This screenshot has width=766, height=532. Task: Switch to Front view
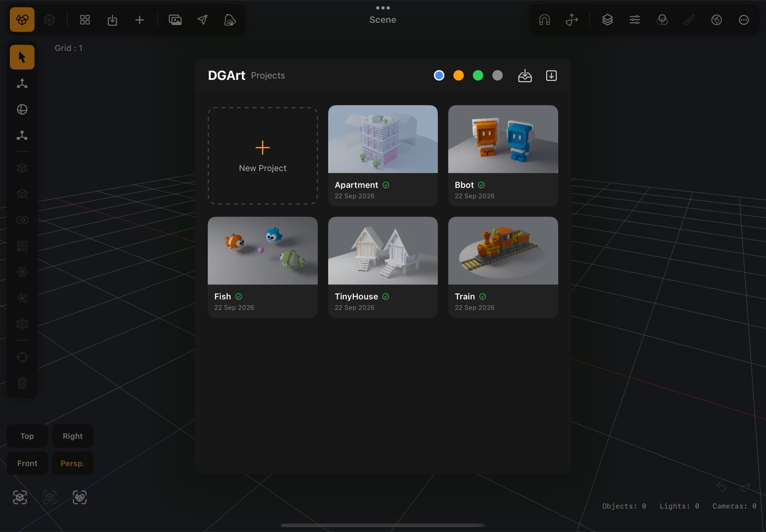click(x=27, y=463)
